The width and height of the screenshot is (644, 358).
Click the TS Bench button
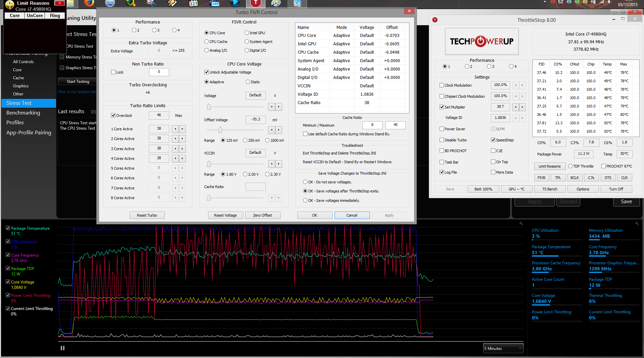549,189
